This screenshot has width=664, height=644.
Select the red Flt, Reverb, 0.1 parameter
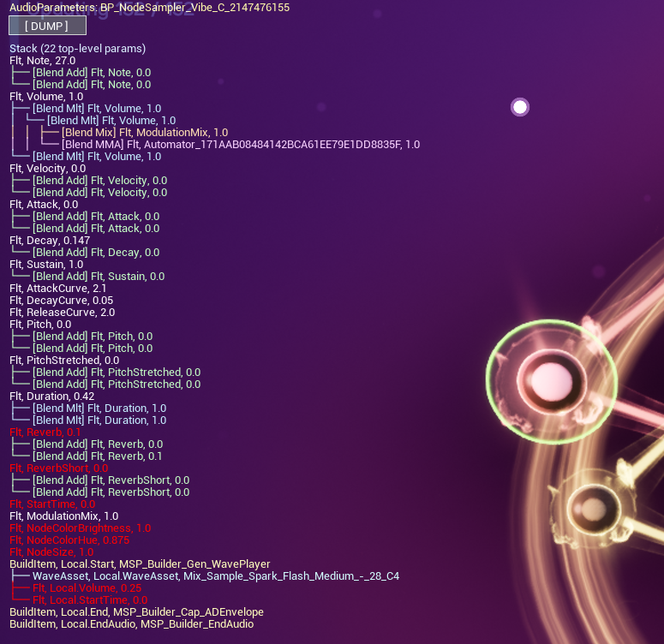(x=45, y=432)
